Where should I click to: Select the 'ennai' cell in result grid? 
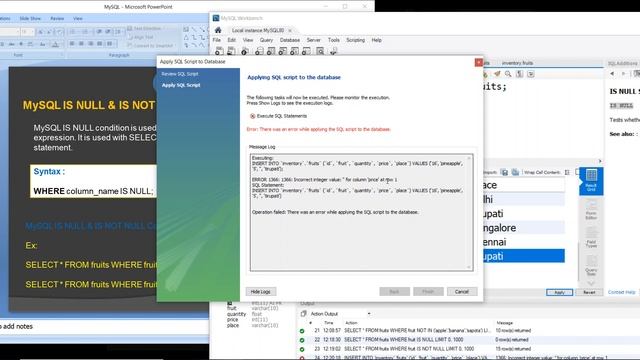point(524,242)
